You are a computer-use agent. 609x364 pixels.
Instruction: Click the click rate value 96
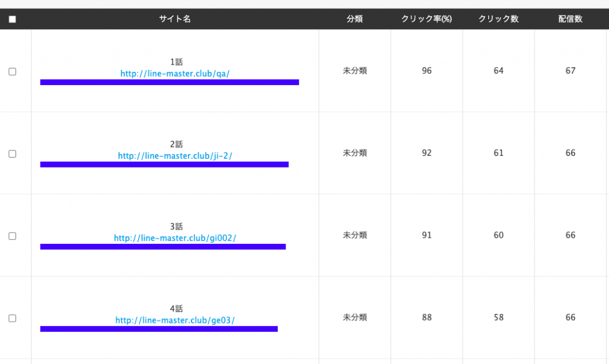click(x=426, y=71)
